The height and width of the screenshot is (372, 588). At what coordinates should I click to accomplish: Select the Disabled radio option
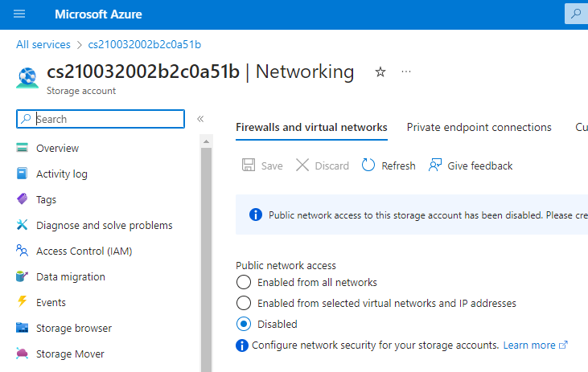pos(244,324)
